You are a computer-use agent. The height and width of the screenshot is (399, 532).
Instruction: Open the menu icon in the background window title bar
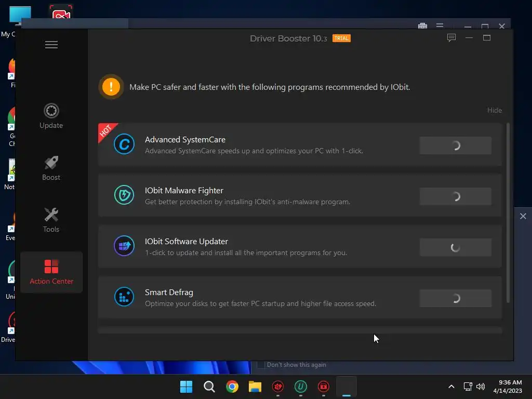440,26
